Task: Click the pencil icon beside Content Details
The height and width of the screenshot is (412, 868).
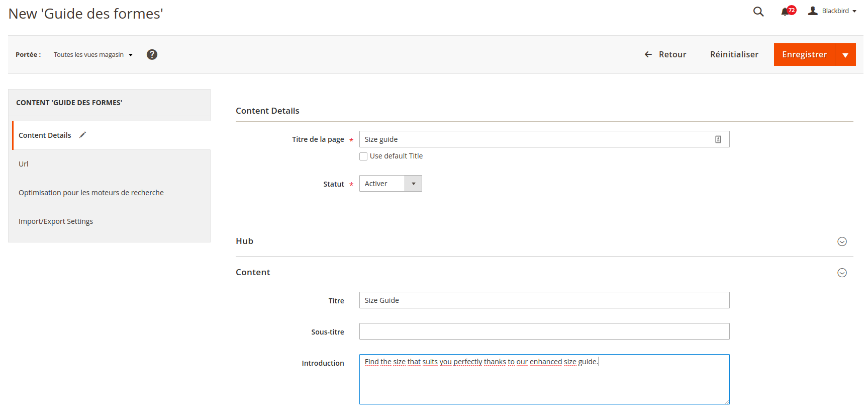Action: [x=83, y=135]
